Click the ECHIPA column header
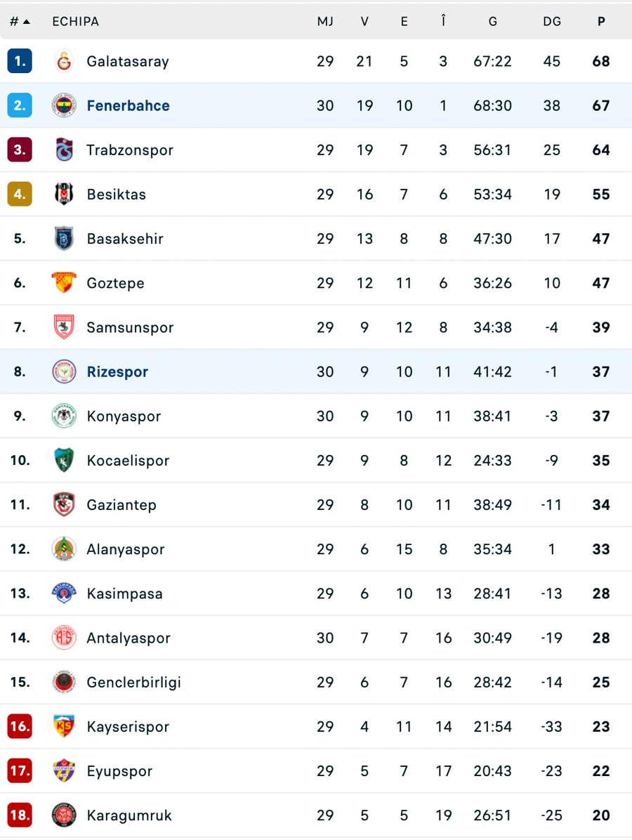Viewport: 632px width, 840px height. 75,21
